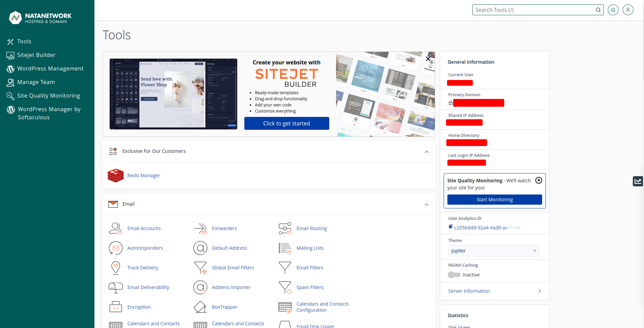The image size is (644, 328).
Task: Close the Sitejet Builder banner
Action: 428,59
